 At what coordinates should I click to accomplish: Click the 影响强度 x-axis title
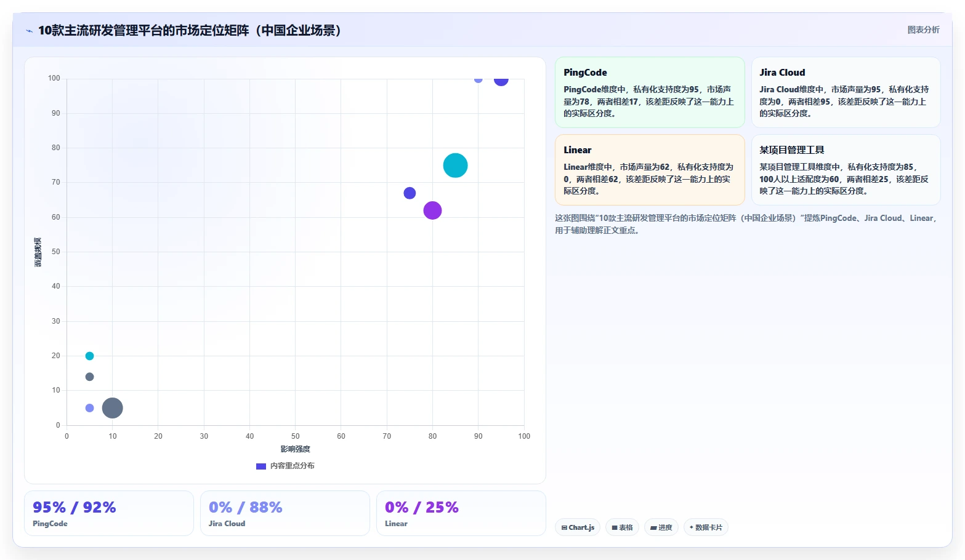pyautogui.click(x=296, y=449)
